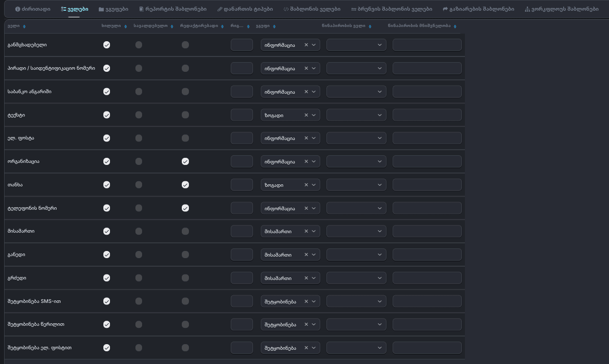This screenshot has height=364, width=609.
Task: Enable სავალდებულო for ელ. ფოსტა
Action: point(139,138)
